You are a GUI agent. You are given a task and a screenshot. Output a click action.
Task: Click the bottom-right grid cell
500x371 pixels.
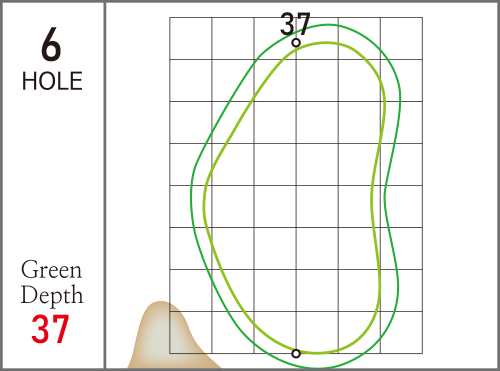401,332
